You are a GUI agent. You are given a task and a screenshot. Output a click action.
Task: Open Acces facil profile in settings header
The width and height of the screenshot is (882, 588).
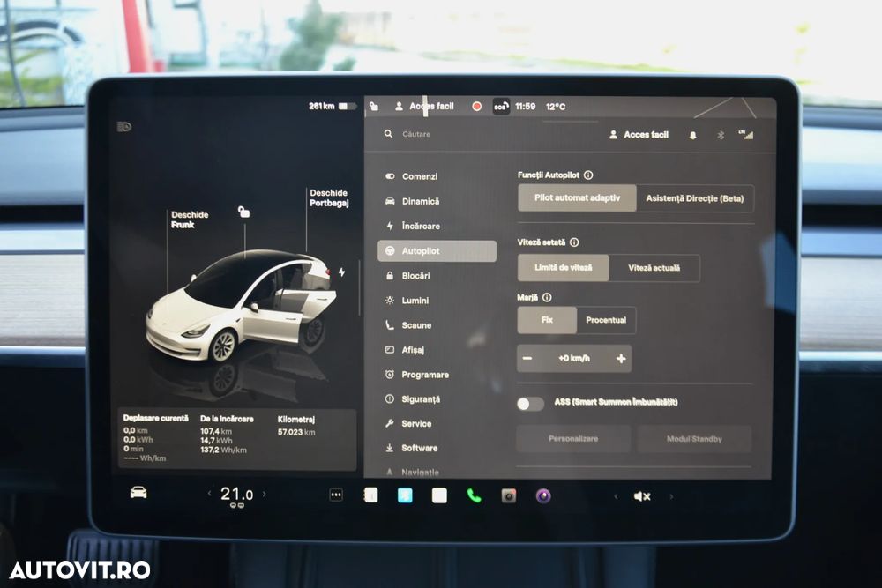639,135
